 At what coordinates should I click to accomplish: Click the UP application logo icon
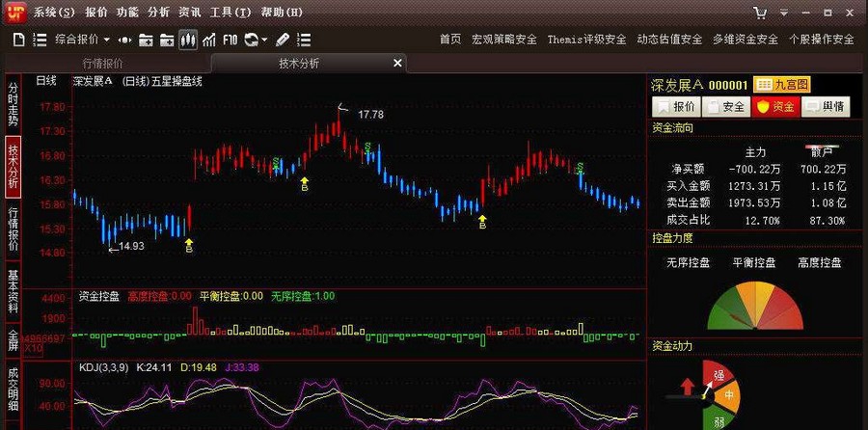(x=14, y=13)
